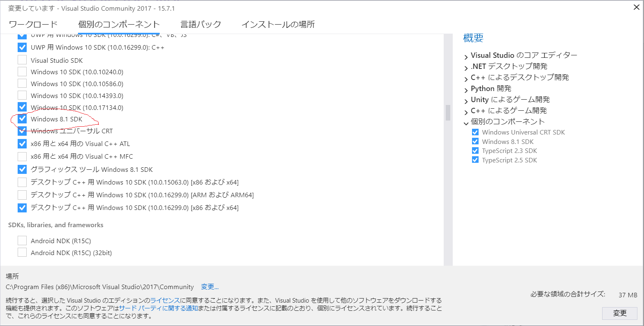Viewport: 644px width, 326px height.
Task: Collapse 個別のコンポーネント in summary
Action: pos(466,123)
